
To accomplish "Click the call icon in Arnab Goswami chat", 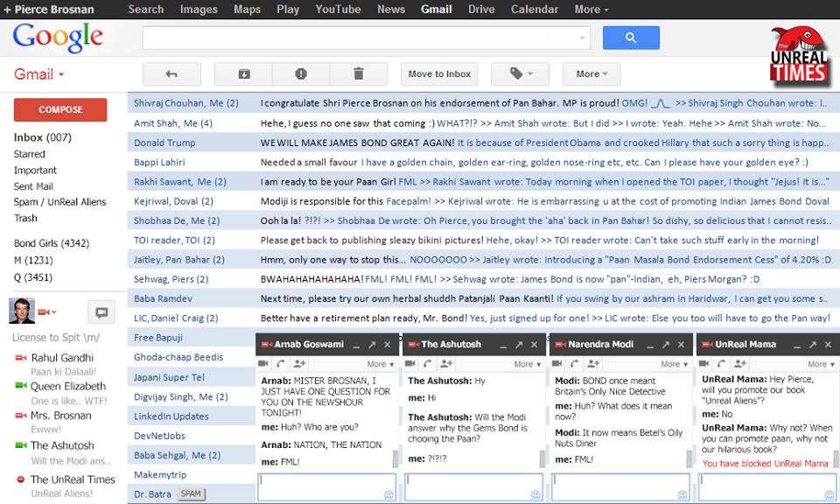I will (281, 364).
